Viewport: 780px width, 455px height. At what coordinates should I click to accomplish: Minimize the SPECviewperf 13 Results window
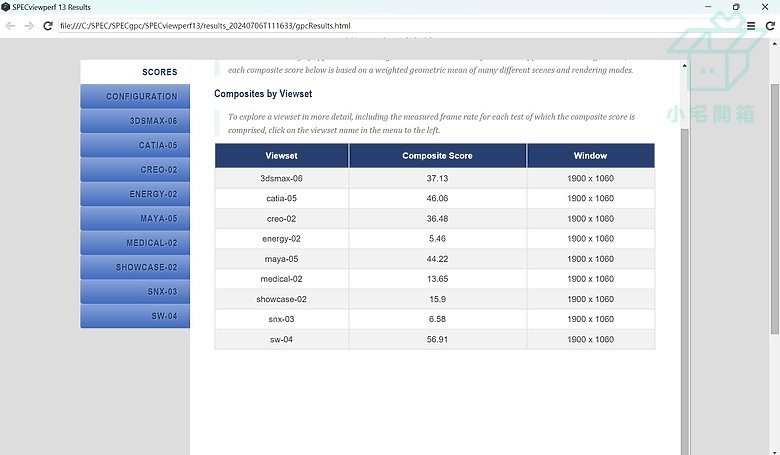[x=708, y=7]
